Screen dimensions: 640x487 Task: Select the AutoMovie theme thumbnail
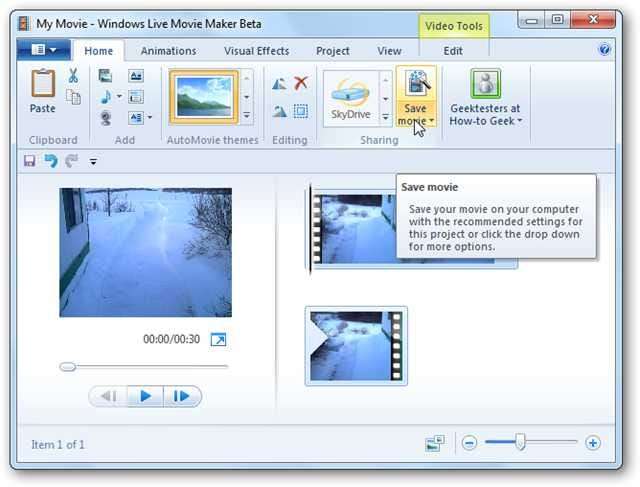(x=203, y=97)
